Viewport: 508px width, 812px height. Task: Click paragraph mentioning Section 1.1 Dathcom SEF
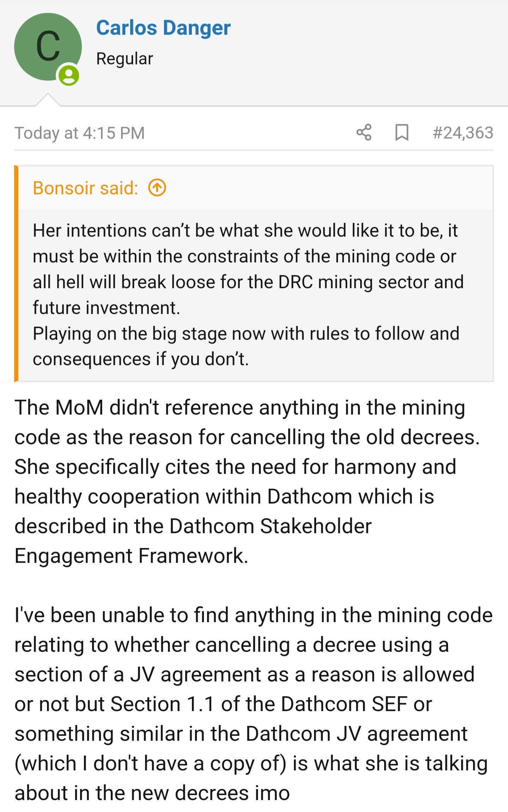coord(253,704)
